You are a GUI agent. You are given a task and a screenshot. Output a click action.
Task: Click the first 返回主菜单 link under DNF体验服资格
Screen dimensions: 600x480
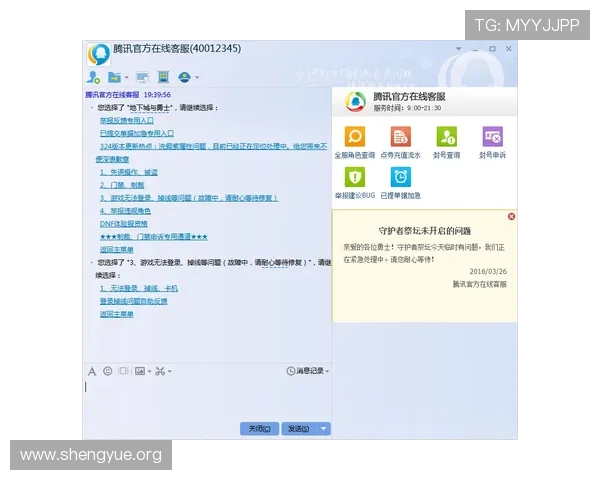(117, 250)
